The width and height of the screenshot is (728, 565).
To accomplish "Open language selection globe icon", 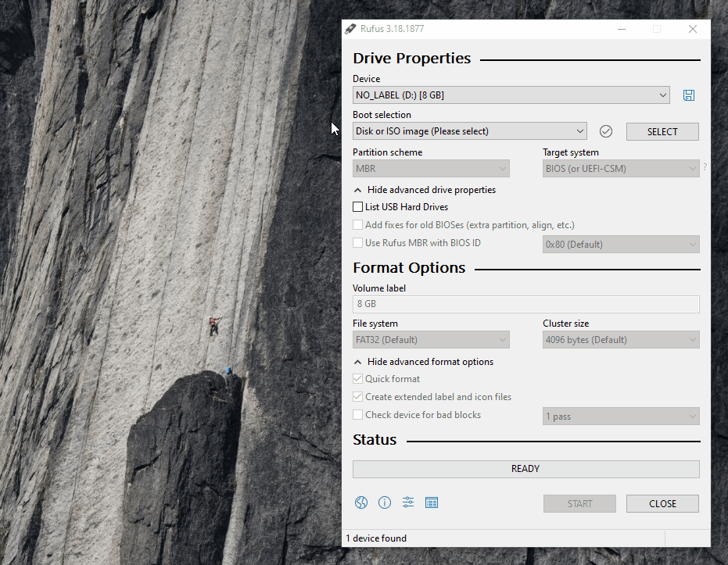I will point(360,502).
